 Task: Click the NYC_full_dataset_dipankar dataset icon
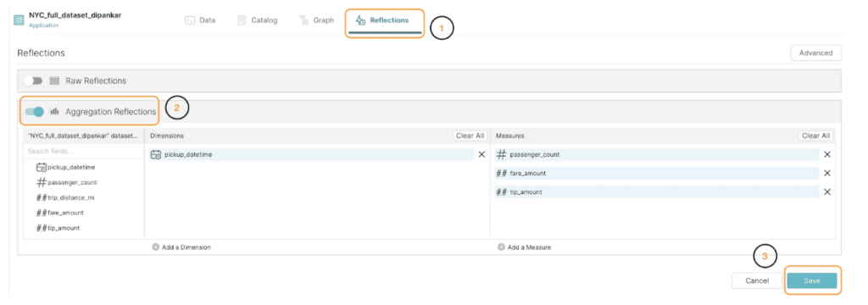coord(19,20)
